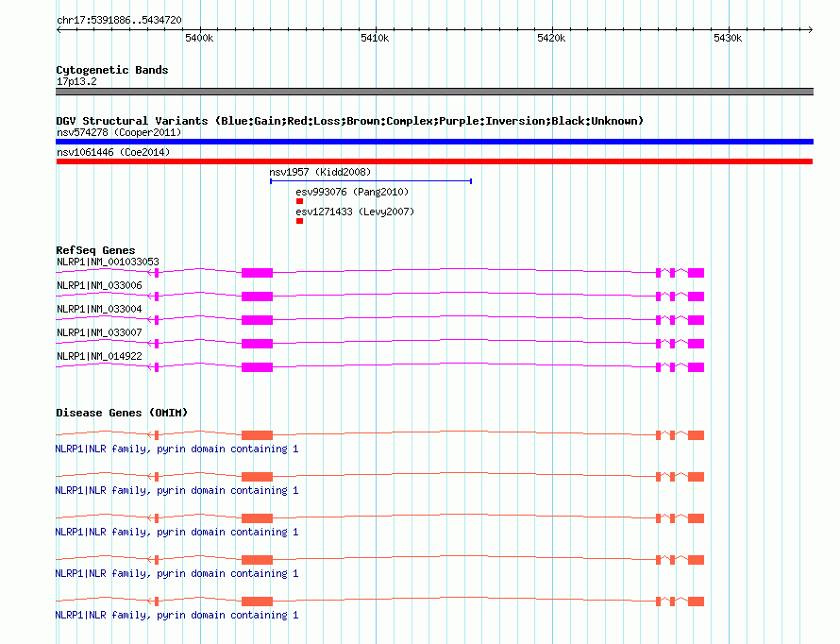Click the small left exon of NM_033004
Image resolution: width=840 pixels, height=644 pixels.
click(x=157, y=320)
